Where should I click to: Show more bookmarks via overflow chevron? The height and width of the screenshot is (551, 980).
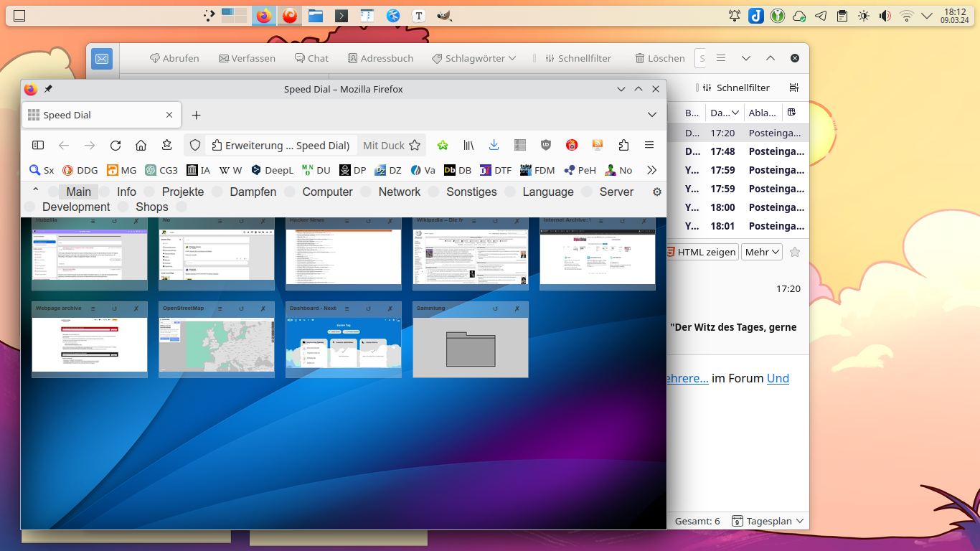(651, 170)
